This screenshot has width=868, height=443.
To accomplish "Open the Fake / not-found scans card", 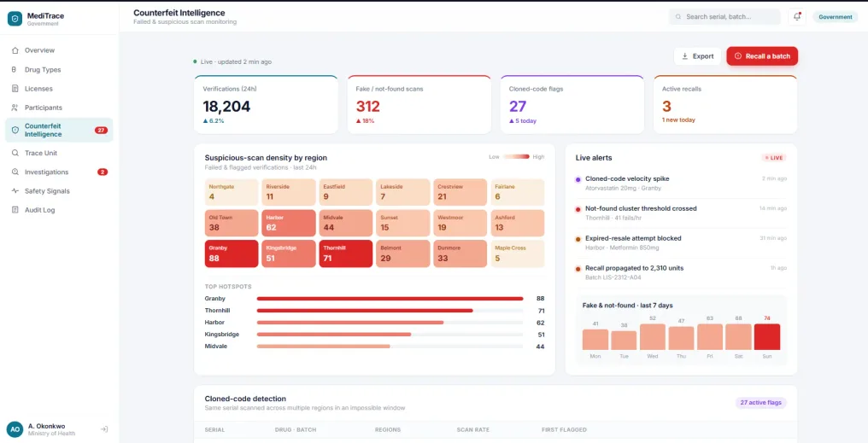I will 419,104.
